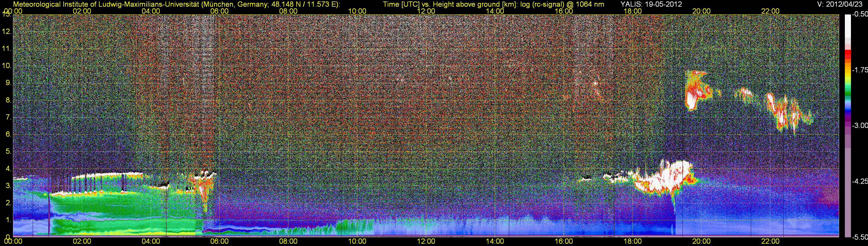Click the height axis label '7.'
The image size is (868, 246).
(x=8, y=117)
